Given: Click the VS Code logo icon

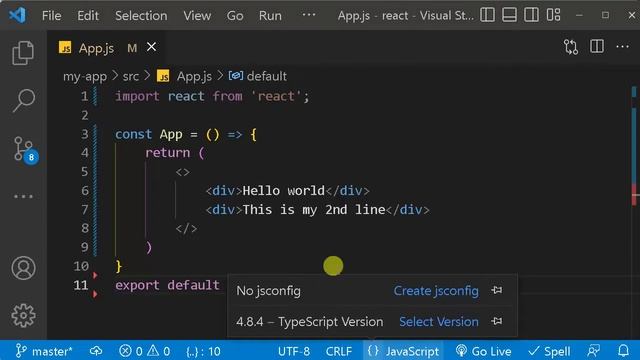Looking at the screenshot, I should (x=18, y=16).
